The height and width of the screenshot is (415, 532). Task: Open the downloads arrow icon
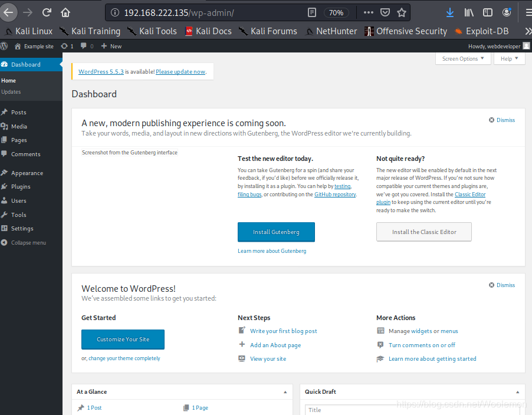point(450,13)
